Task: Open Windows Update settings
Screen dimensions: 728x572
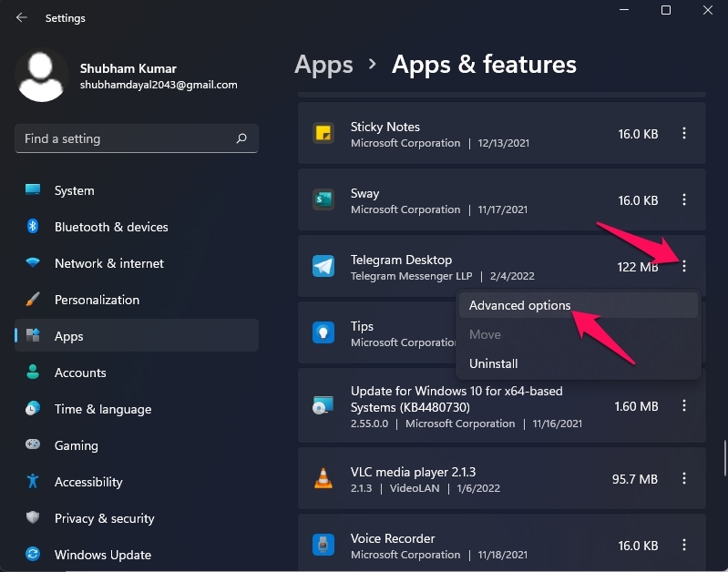Action: coord(137,555)
